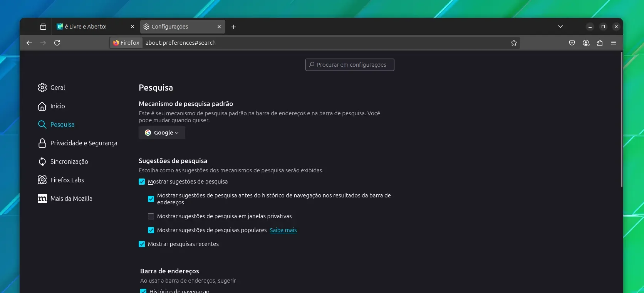Maximize the Firefox window

click(603, 27)
